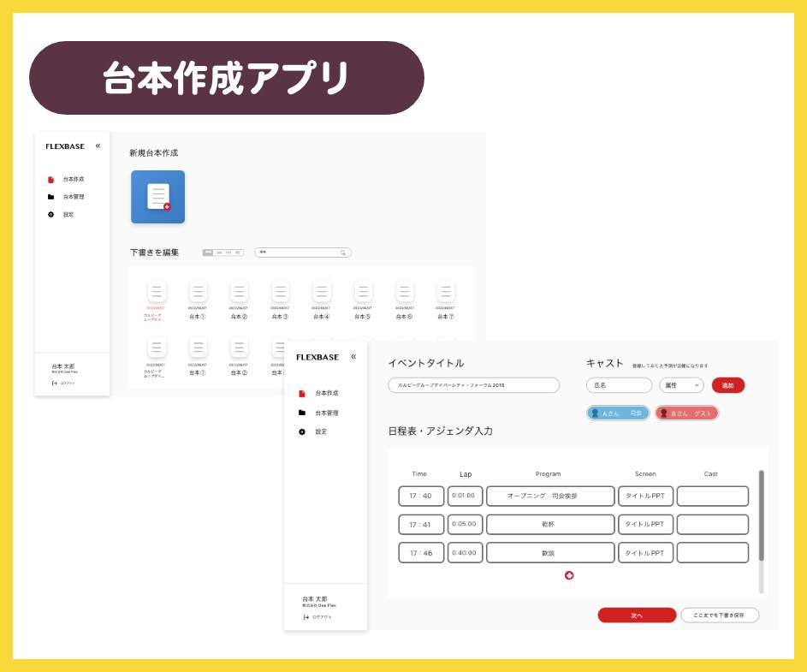
Task: Edit the イベントタイトル text field
Action: tap(473, 385)
